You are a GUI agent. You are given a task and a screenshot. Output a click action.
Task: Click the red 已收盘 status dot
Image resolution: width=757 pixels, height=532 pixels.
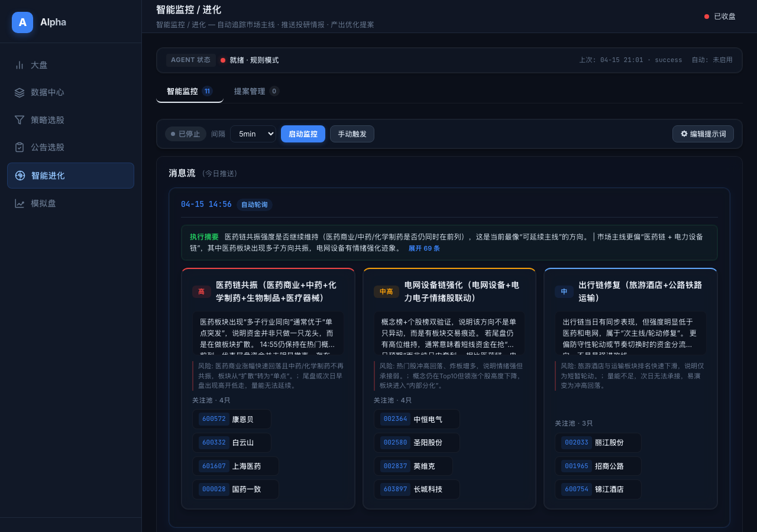tap(707, 17)
